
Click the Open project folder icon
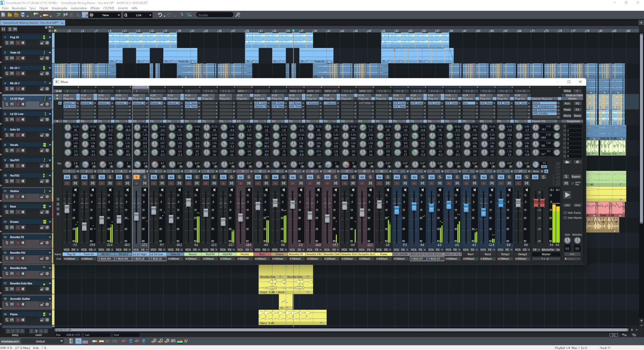[x=10, y=15]
